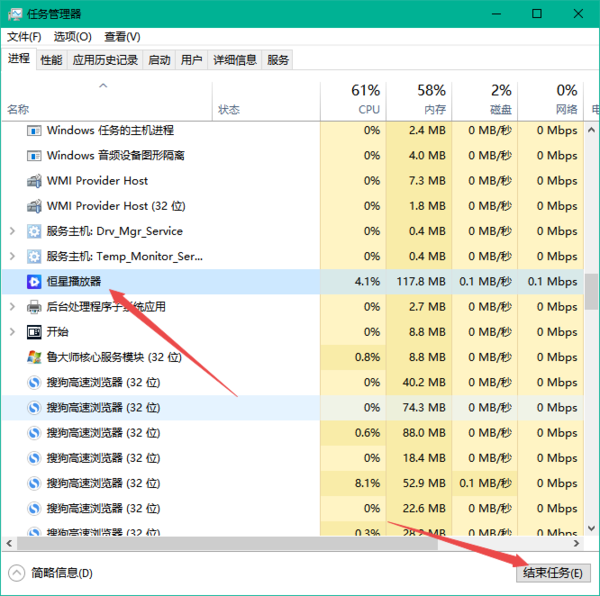This screenshot has height=596, width=600.
Task: Select the WMI Provider Host row
Action: point(293,181)
